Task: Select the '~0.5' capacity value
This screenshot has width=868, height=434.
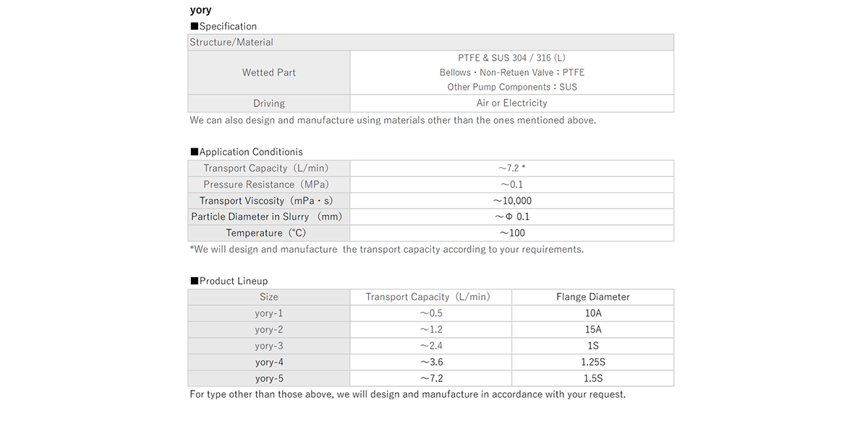Action: pyautogui.click(x=431, y=313)
